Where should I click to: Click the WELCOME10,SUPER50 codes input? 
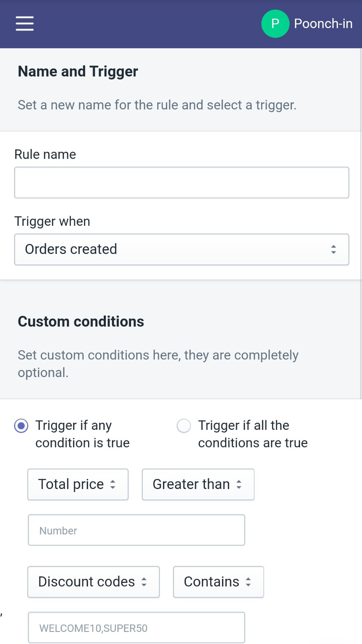(x=136, y=627)
